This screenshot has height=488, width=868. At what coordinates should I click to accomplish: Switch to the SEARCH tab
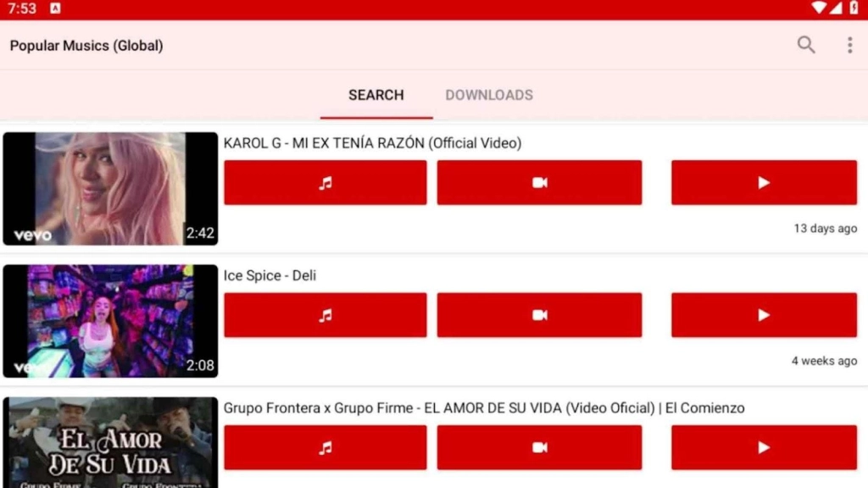click(x=376, y=95)
